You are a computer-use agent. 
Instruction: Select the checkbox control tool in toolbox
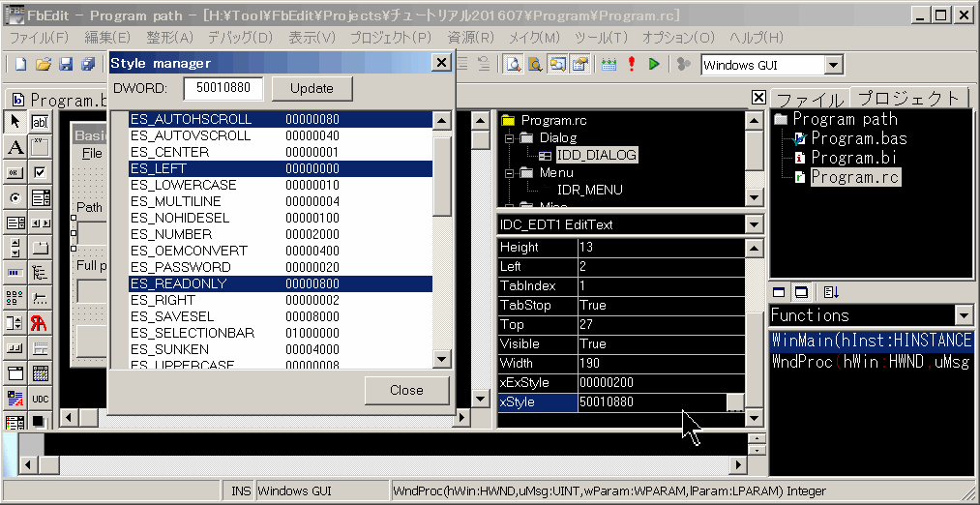click(x=41, y=172)
